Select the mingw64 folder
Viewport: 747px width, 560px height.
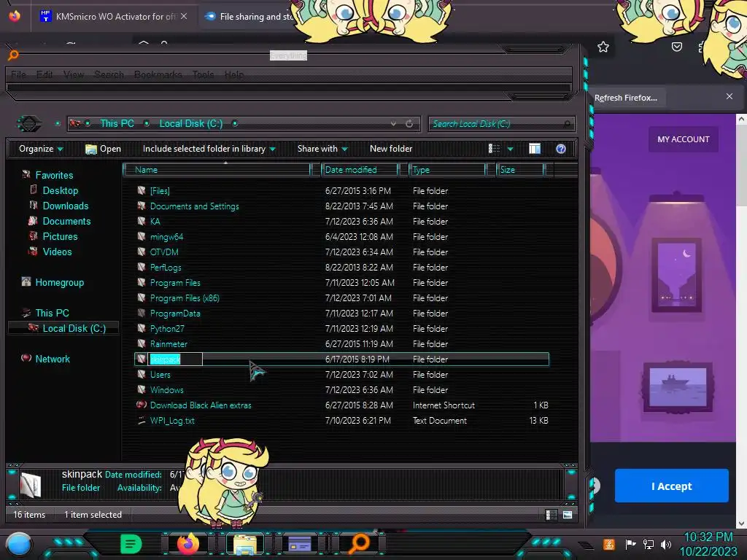167,237
